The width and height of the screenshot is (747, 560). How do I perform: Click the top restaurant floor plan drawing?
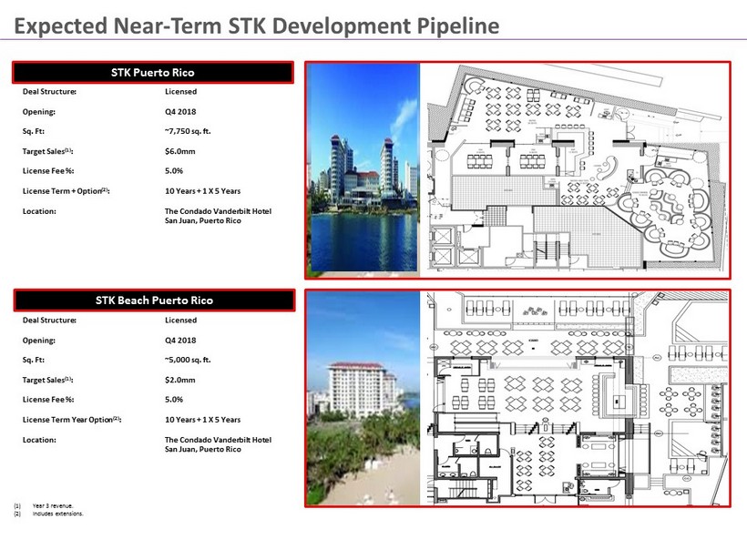click(575, 168)
